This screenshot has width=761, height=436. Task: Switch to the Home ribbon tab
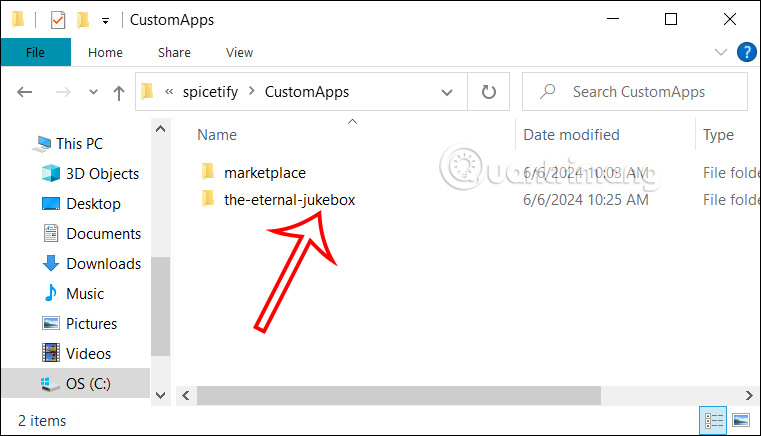(x=105, y=52)
